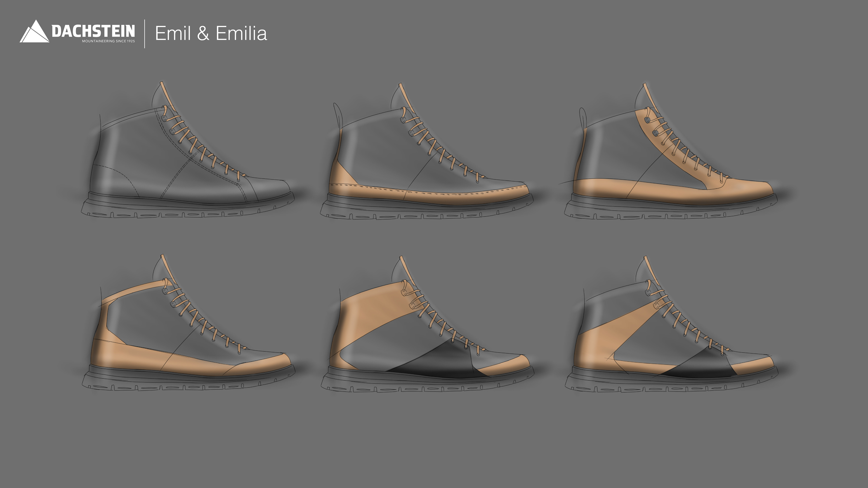The width and height of the screenshot is (868, 488).
Task: Select the boot with tan heel and welt stripe
Action: [427, 151]
